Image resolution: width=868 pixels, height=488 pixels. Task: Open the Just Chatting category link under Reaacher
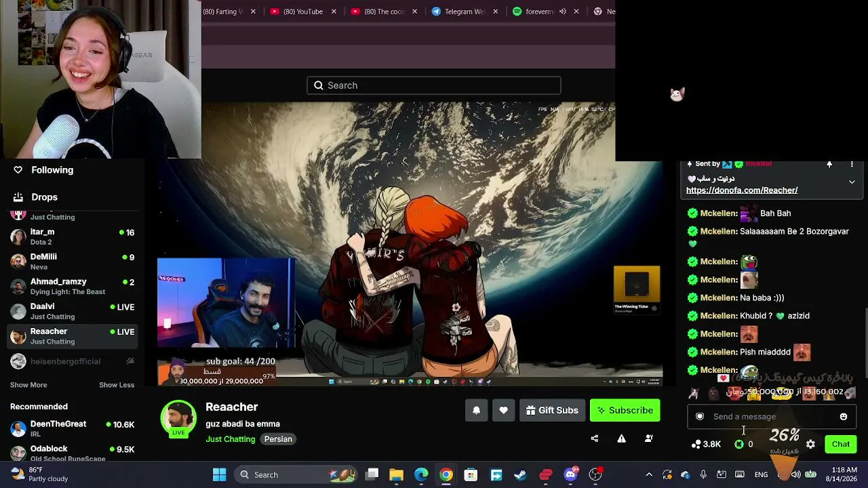pyautogui.click(x=231, y=439)
